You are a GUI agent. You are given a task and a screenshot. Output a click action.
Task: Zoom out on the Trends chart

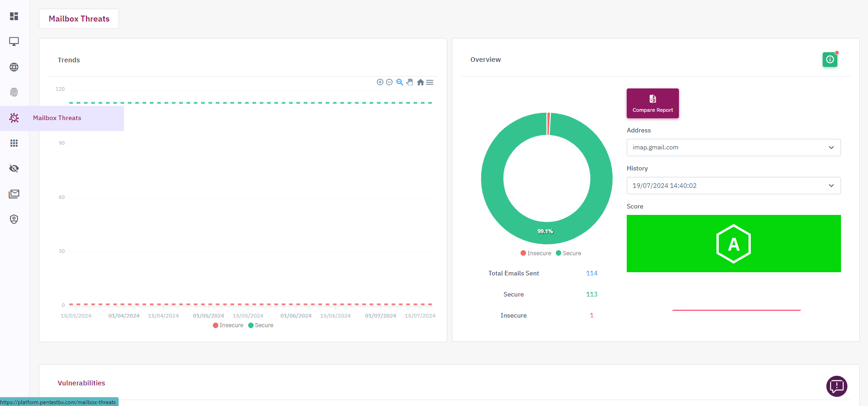pyautogui.click(x=389, y=82)
